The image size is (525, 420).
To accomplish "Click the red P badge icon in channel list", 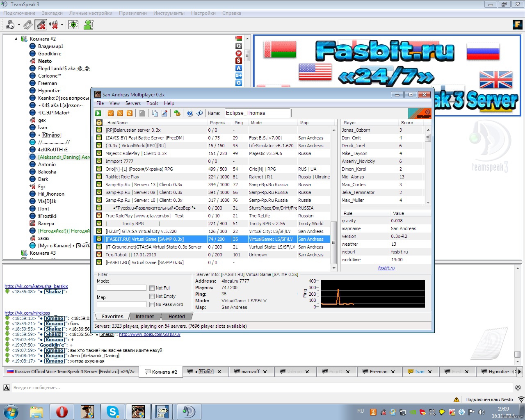I will click(x=239, y=53).
